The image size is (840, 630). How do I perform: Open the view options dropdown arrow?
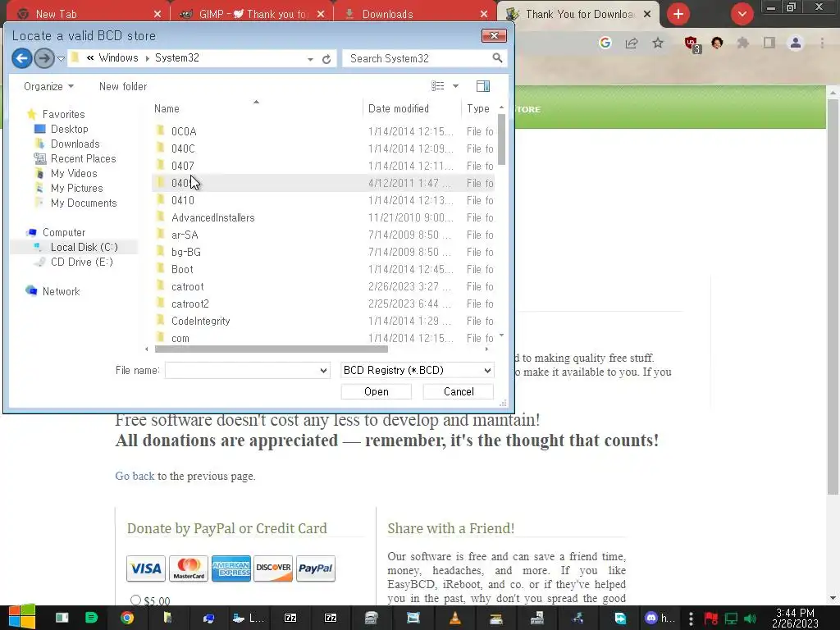click(x=455, y=86)
